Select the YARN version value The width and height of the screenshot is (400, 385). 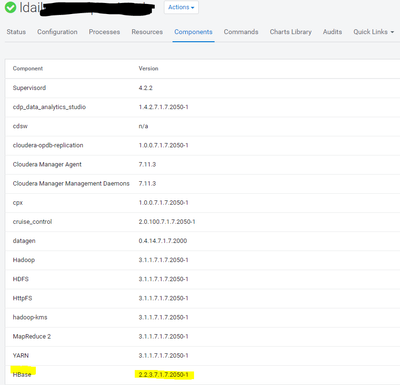[163, 356]
